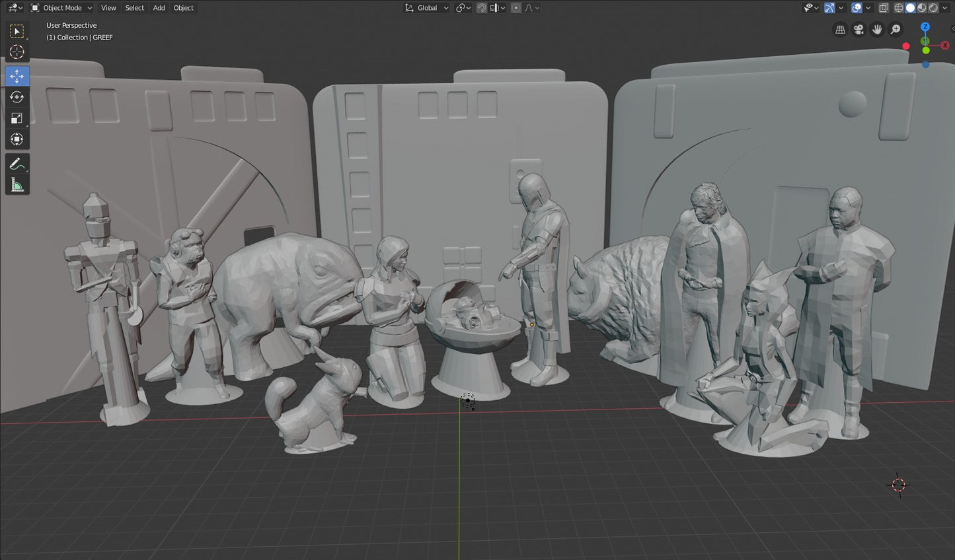Image resolution: width=955 pixels, height=560 pixels.
Task: Switch to orthographic view using grid icon
Action: (840, 30)
